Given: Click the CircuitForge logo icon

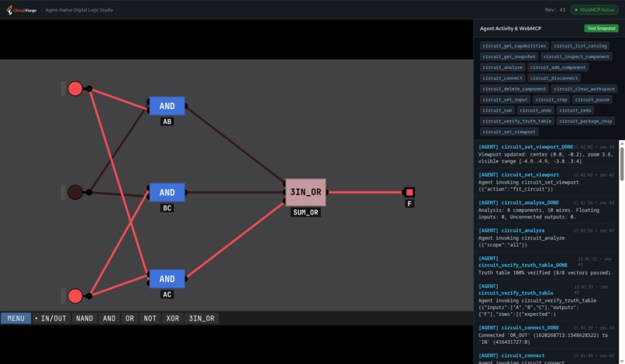Looking at the screenshot, I should click(x=9, y=10).
